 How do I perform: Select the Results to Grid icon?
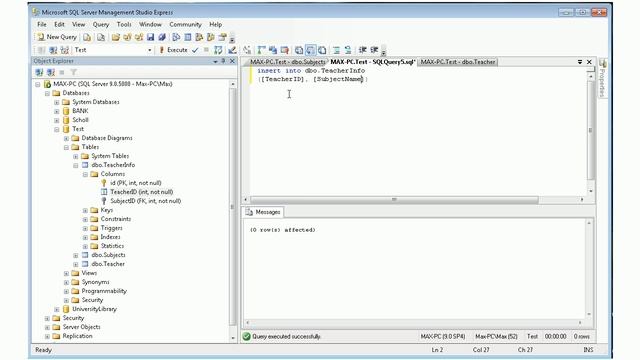pos(311,50)
